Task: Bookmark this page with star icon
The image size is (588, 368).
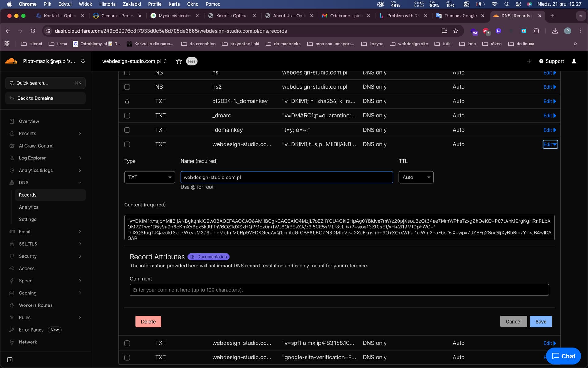Action: click(456, 31)
